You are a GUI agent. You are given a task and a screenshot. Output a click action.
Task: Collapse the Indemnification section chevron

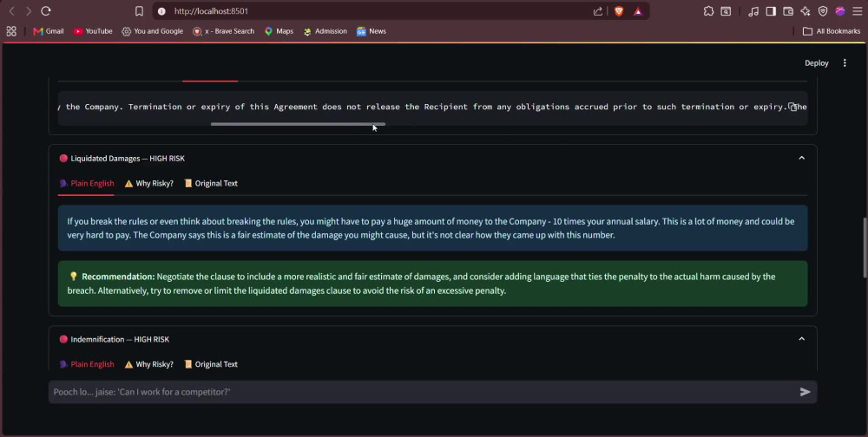[801, 339]
